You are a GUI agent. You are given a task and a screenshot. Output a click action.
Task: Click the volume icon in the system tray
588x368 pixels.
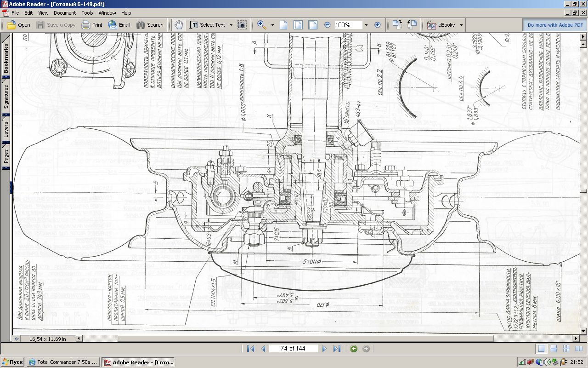[x=548, y=362]
